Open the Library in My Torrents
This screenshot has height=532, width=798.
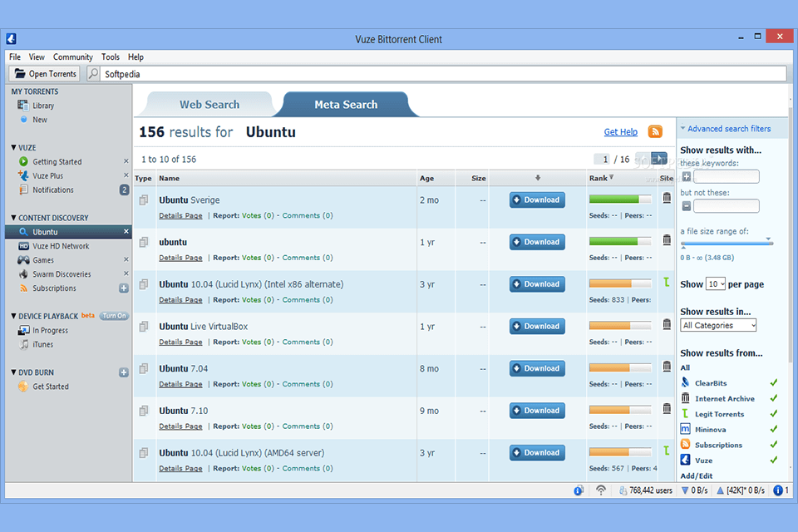[x=42, y=106]
